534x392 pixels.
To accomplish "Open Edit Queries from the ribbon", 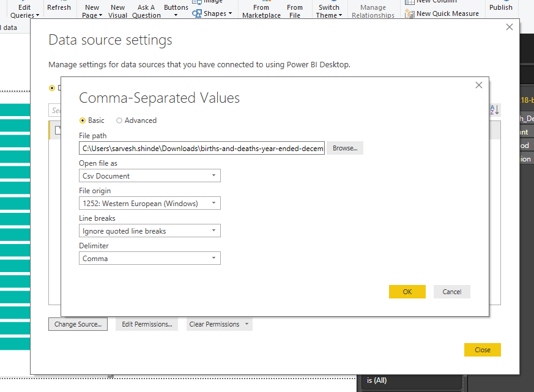I will (x=24, y=7).
